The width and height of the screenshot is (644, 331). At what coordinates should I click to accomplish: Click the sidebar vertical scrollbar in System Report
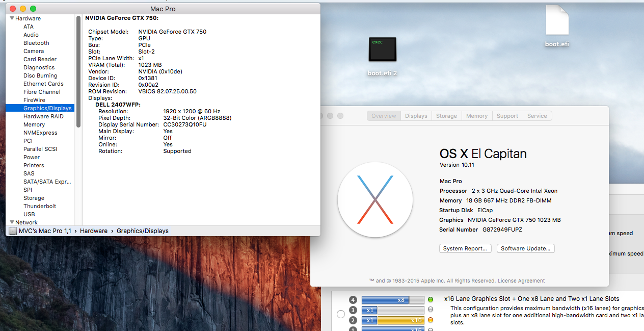coord(78,71)
